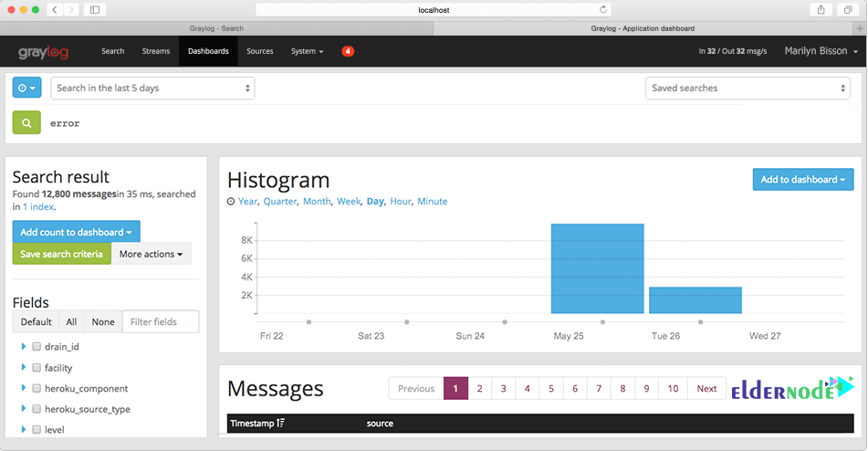Go to the Dashboards nav item
Image resolution: width=868 pixels, height=451 pixels.
[208, 51]
